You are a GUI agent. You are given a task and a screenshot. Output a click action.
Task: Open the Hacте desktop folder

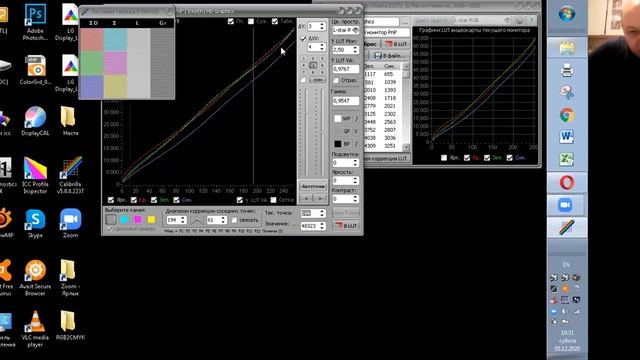pyautogui.click(x=69, y=121)
